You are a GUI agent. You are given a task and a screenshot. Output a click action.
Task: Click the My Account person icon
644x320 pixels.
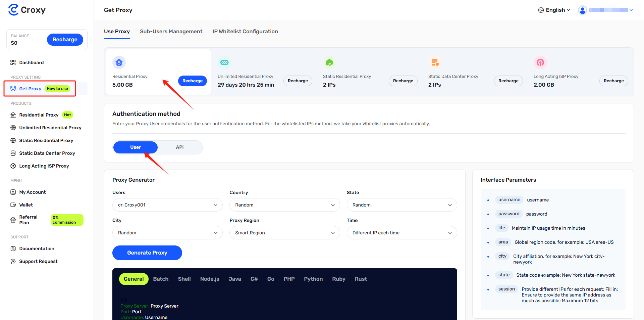[13, 192]
